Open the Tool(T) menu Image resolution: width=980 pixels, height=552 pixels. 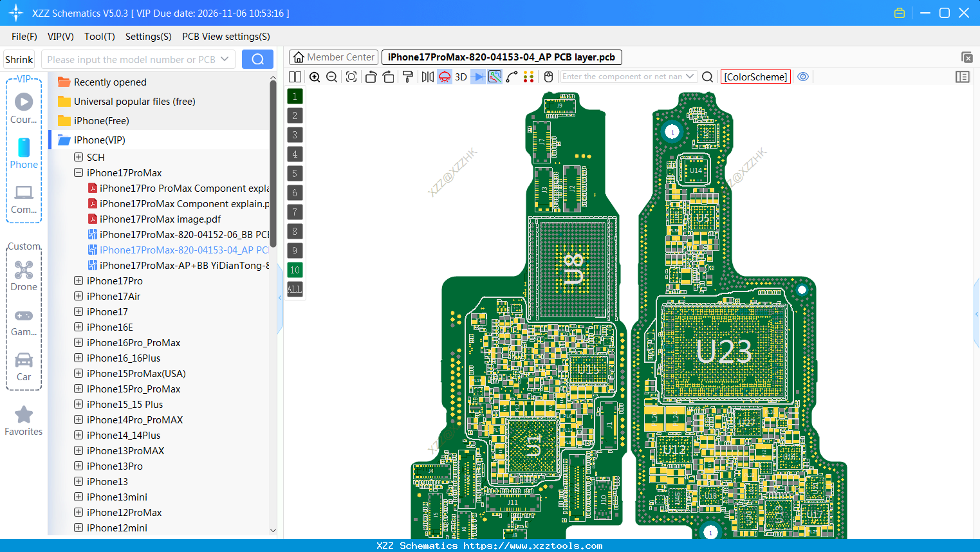coord(99,37)
